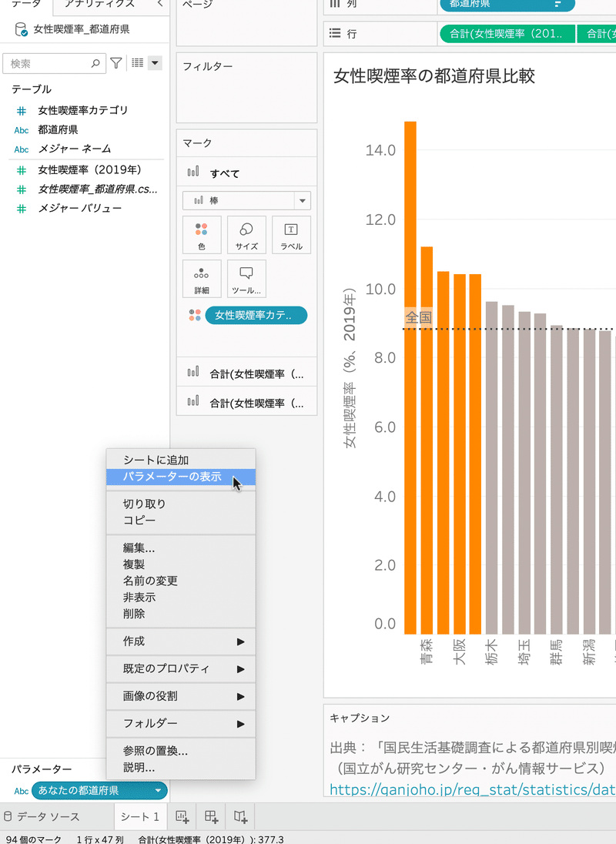
Task: Click the 都道府県 column pill
Action: pyautogui.click(x=507, y=5)
